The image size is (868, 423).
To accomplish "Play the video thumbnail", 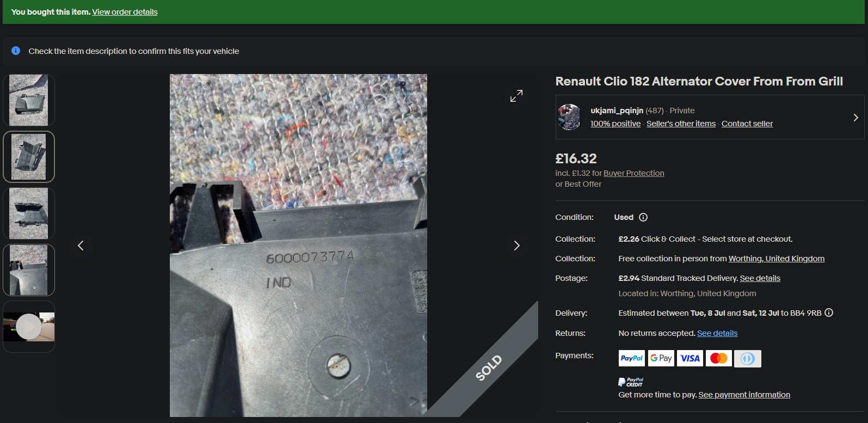I will [29, 327].
